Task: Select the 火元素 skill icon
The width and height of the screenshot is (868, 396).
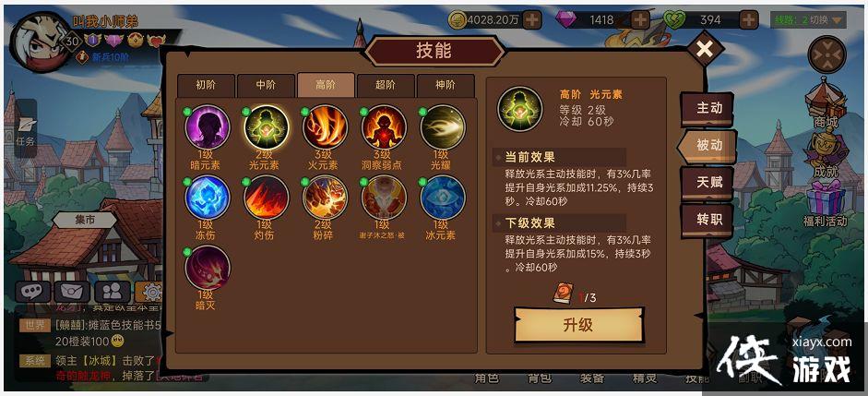Action: tap(325, 126)
